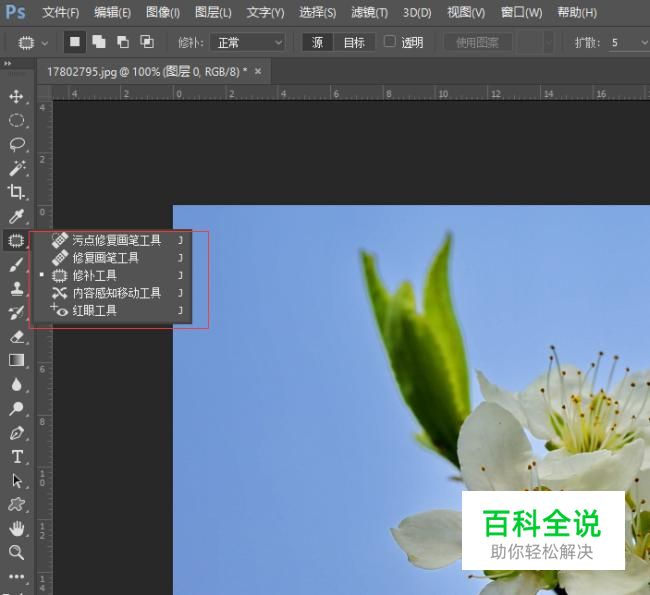
Task: Open the 帮助(H) menu
Action: 577,12
